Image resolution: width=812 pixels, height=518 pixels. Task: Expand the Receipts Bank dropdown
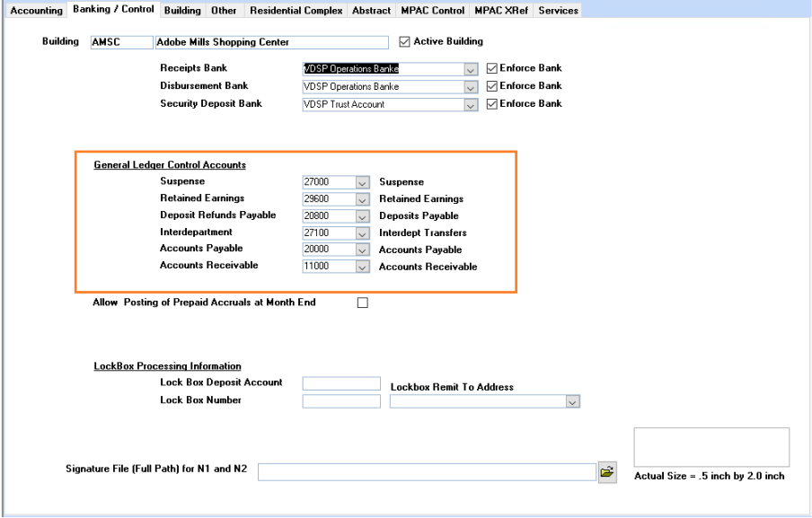470,69
